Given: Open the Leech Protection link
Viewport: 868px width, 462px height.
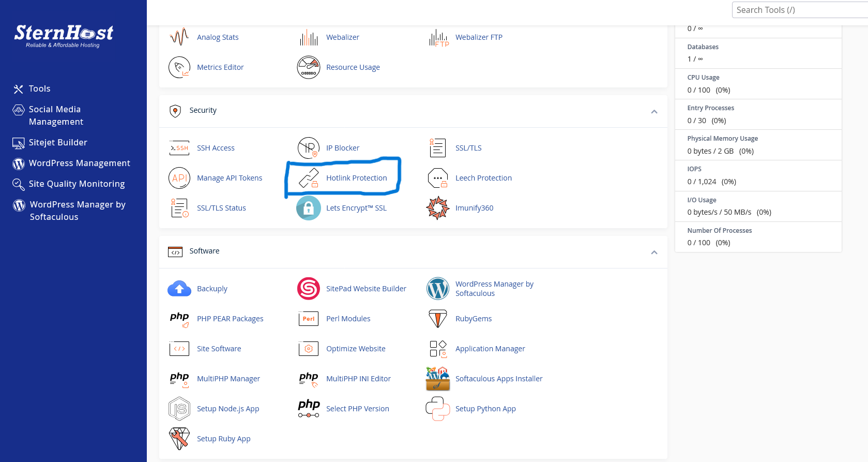Looking at the screenshot, I should [483, 178].
